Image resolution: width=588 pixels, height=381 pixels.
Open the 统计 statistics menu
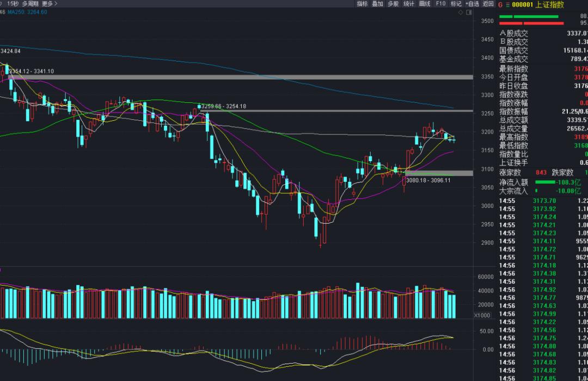point(409,4)
